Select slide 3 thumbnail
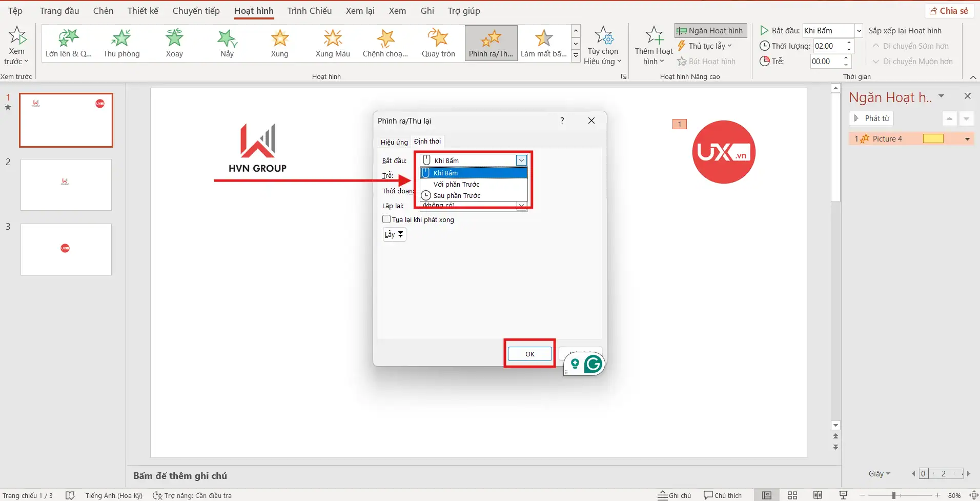This screenshot has width=980, height=501. coord(66,249)
